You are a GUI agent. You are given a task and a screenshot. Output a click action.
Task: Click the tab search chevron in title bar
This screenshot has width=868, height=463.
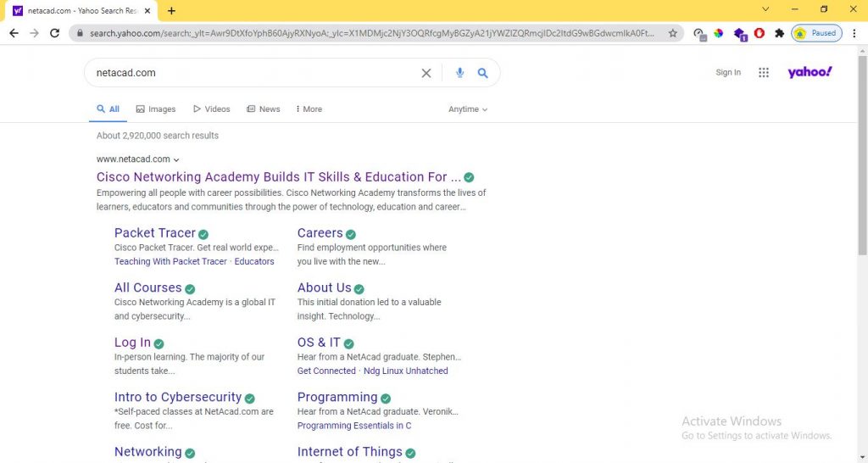(765, 9)
